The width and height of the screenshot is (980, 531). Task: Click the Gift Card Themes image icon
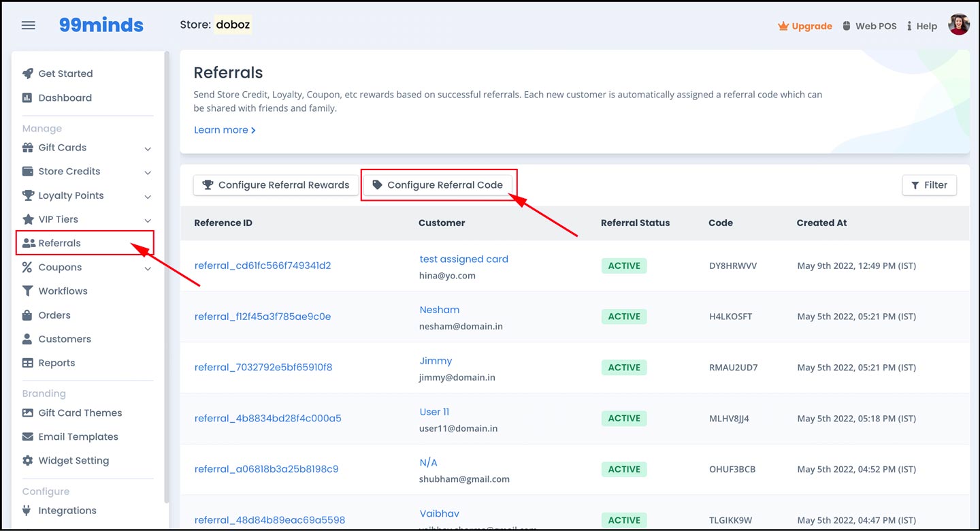27,413
